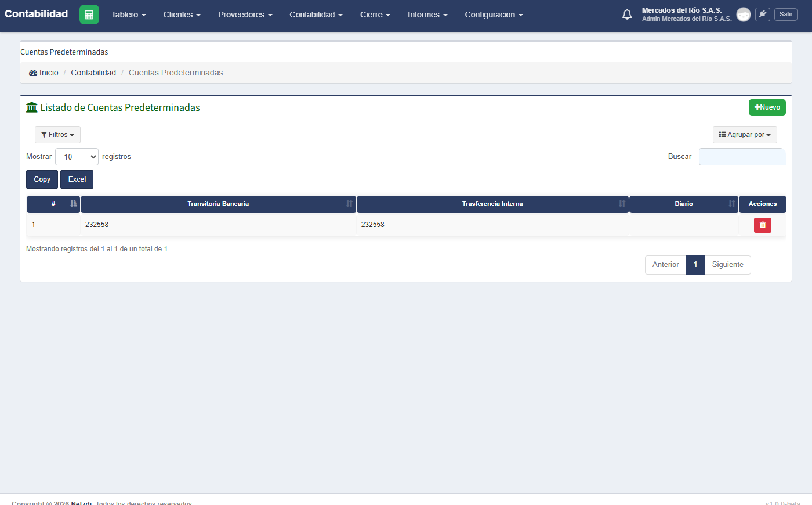Delete row 1 with the red trash icon
812x505 pixels.
(x=762, y=225)
